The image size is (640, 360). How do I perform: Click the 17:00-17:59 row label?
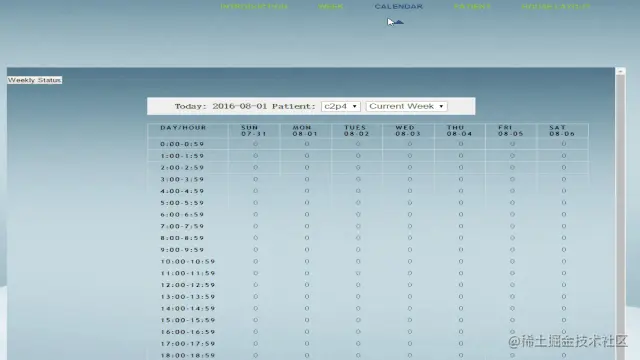[x=188, y=344]
